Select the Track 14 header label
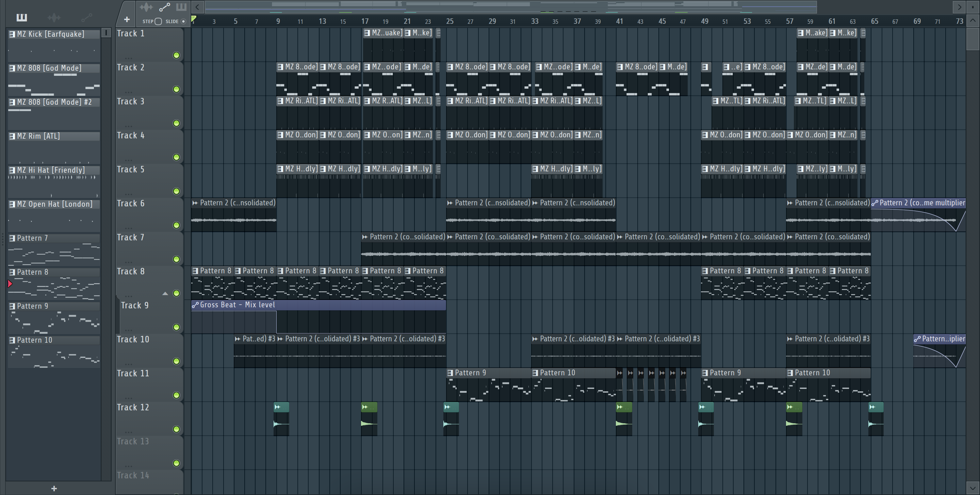This screenshot has width=980, height=495. click(x=133, y=476)
